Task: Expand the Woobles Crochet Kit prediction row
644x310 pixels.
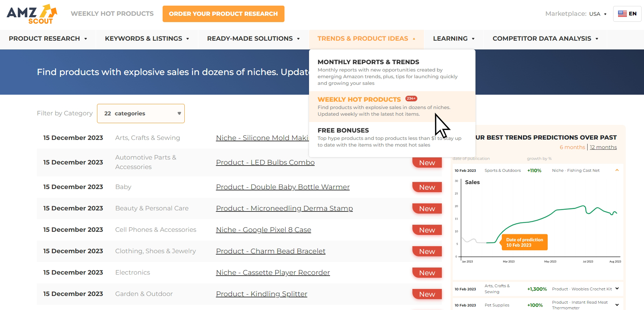Action: (x=617, y=289)
